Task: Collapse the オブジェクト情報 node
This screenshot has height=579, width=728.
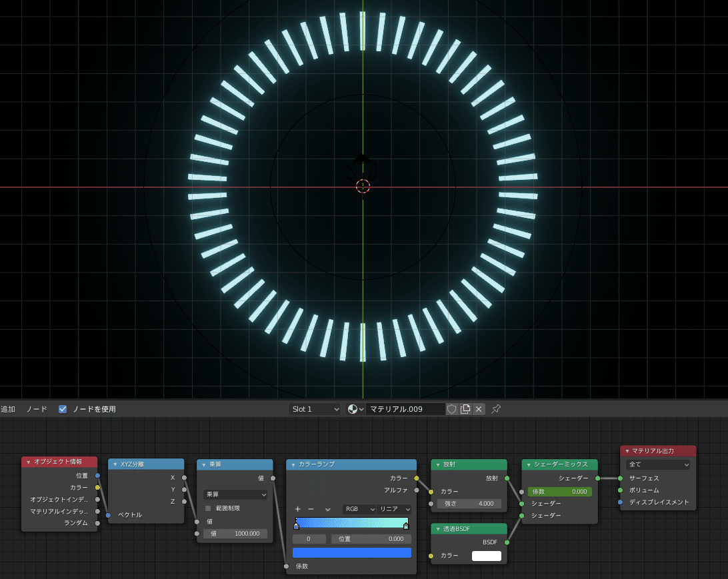Action: coord(28,462)
